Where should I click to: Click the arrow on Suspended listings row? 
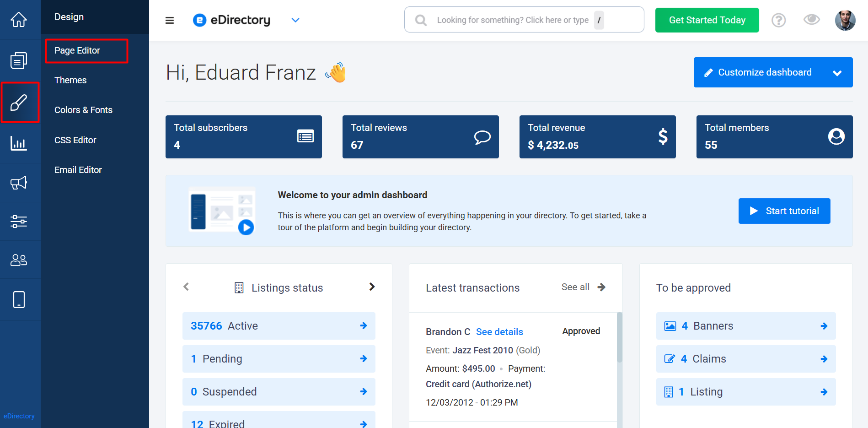[x=364, y=392]
